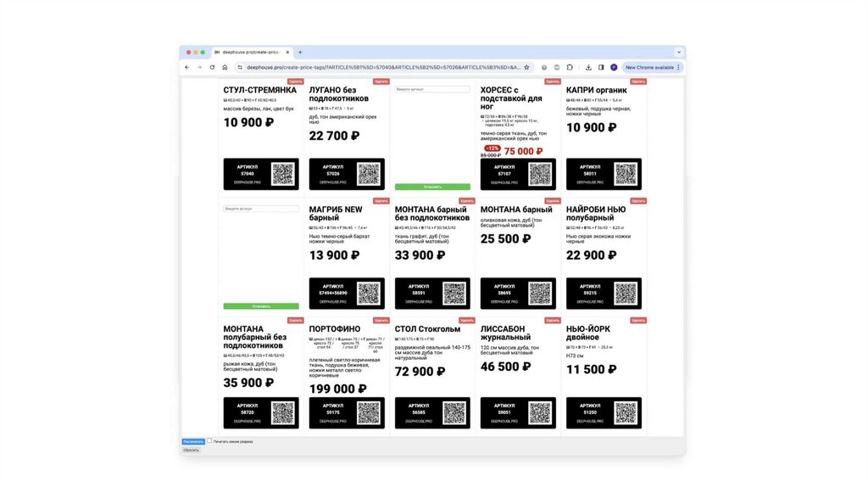The height and width of the screenshot is (487, 868).
Task: Click QR code on СТОЛ Стокгольм tag
Action: point(454,412)
